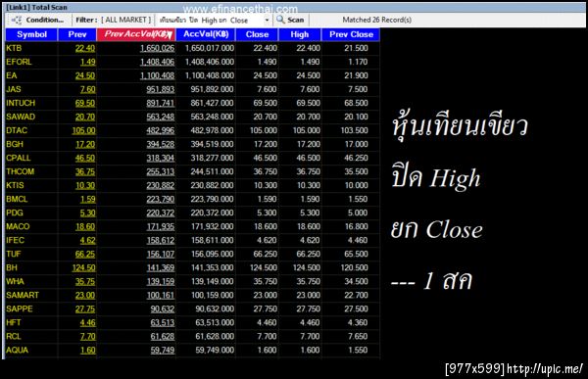Click DTAC's Prev price 105.00 link
Viewport: 588px width, 379px height.
coord(83,130)
